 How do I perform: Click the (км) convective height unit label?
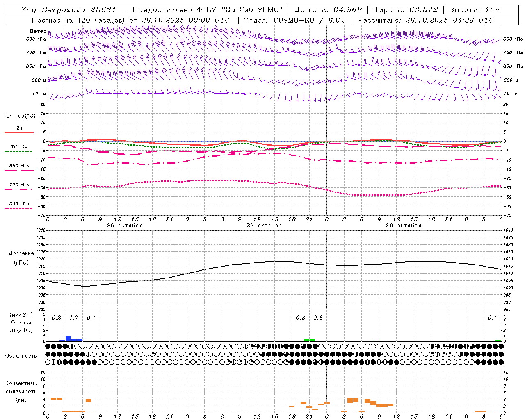click(x=21, y=399)
